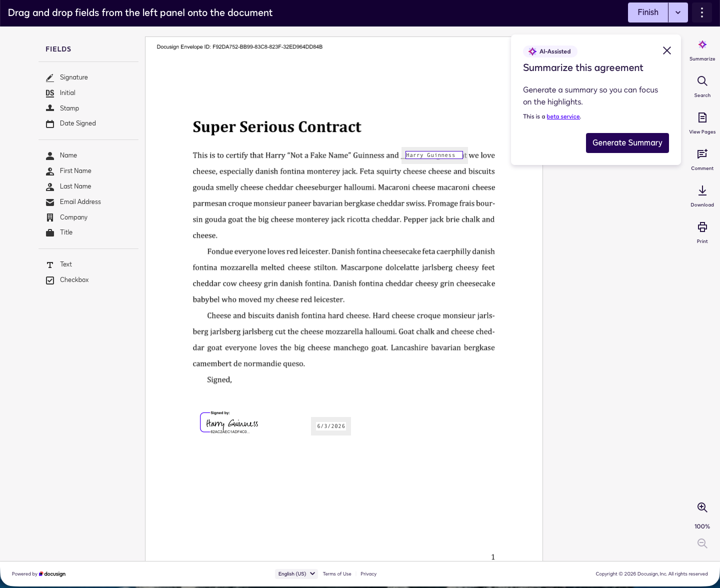Screen dimensions: 720x588
Task: Click the docusign logo in footer
Action: pyautogui.click(x=52, y=574)
